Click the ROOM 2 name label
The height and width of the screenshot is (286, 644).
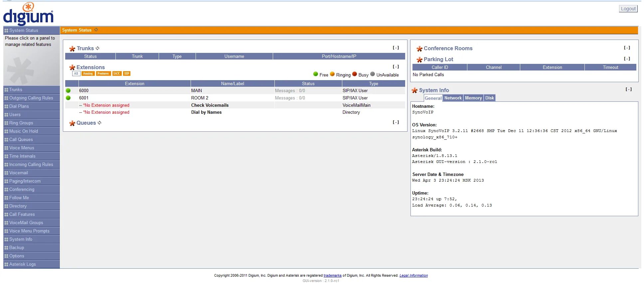point(200,98)
